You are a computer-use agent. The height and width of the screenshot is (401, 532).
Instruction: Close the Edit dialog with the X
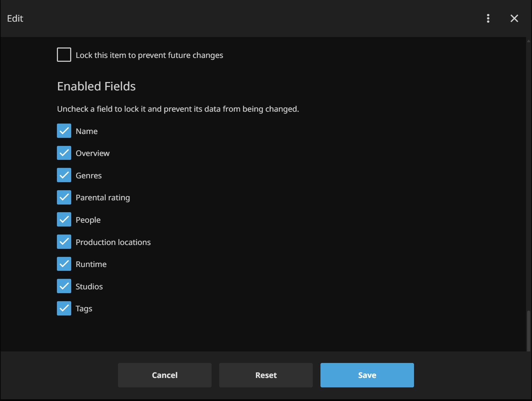tap(514, 18)
